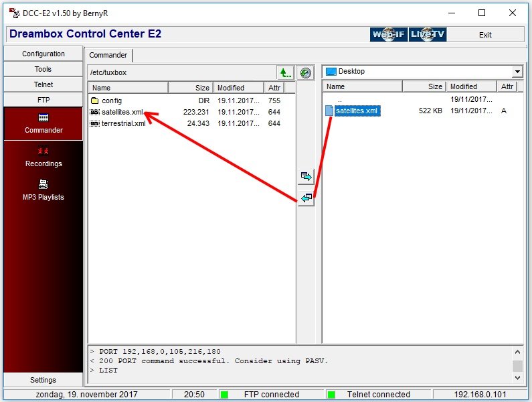Click the PORT 192,168,0,105 log line
The image size is (532, 402).
coord(155,351)
